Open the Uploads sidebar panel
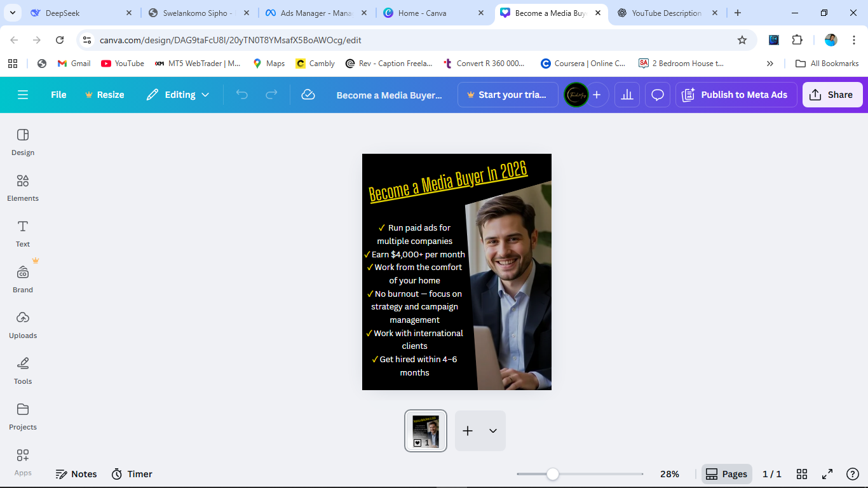868x488 pixels. click(x=23, y=325)
